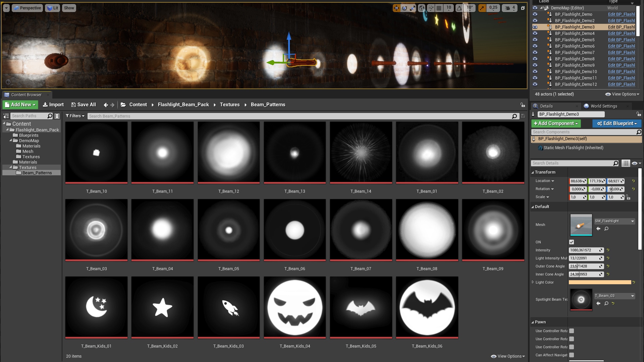Open the Add New dropdown
644x362 pixels.
(20, 105)
